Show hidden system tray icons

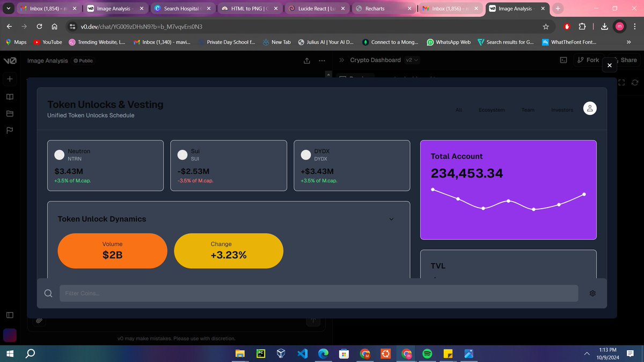coord(586,353)
